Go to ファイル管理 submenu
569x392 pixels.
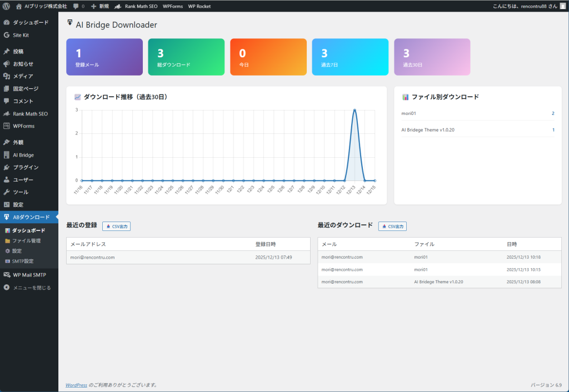pos(26,240)
